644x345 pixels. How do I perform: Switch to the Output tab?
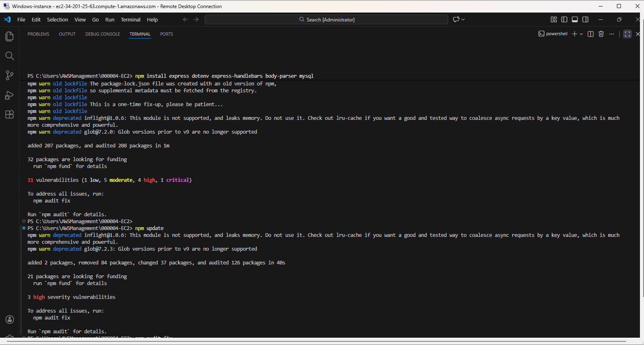67,34
